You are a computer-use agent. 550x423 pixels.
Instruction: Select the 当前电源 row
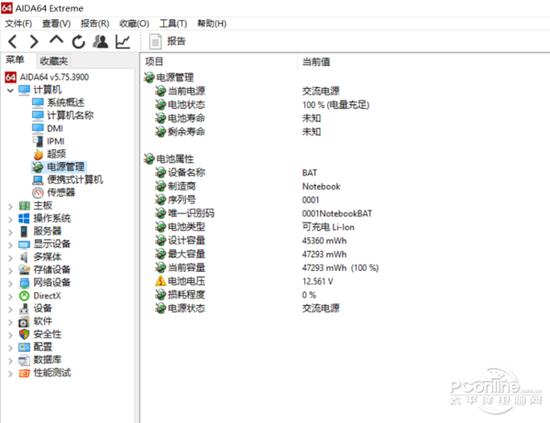[247, 91]
